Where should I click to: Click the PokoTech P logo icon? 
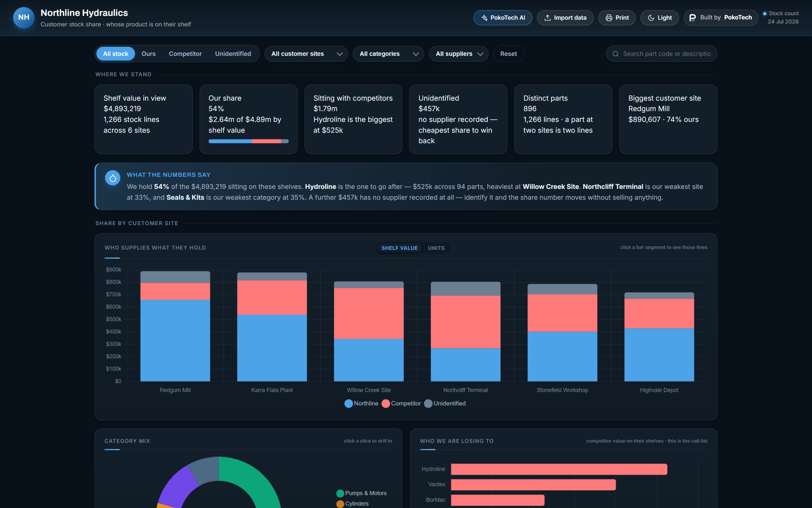pos(692,18)
